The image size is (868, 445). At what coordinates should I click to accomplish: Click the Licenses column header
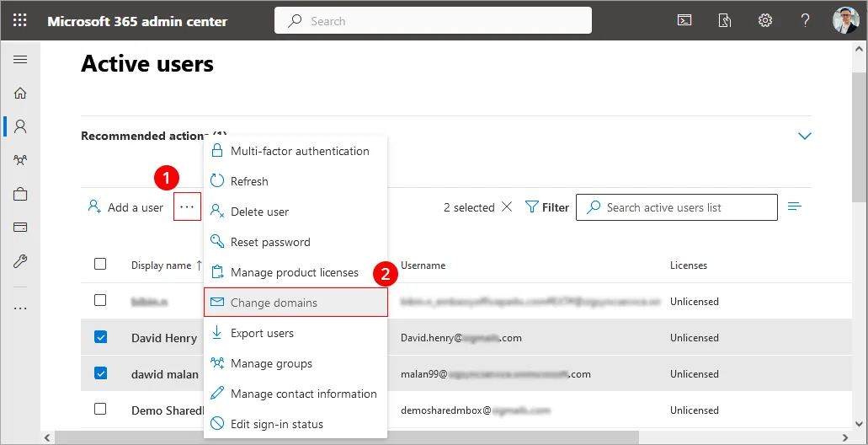tap(688, 265)
